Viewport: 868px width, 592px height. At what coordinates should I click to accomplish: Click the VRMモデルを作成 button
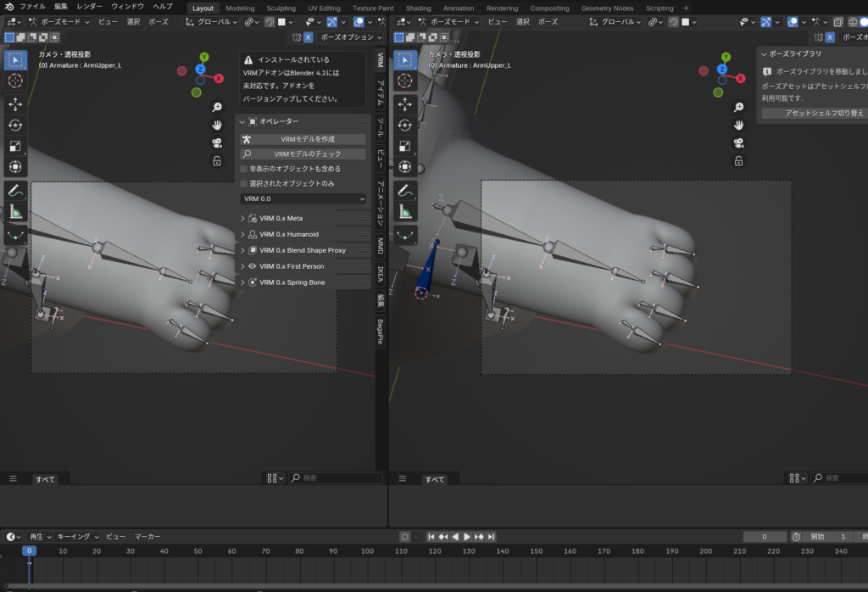(x=303, y=139)
